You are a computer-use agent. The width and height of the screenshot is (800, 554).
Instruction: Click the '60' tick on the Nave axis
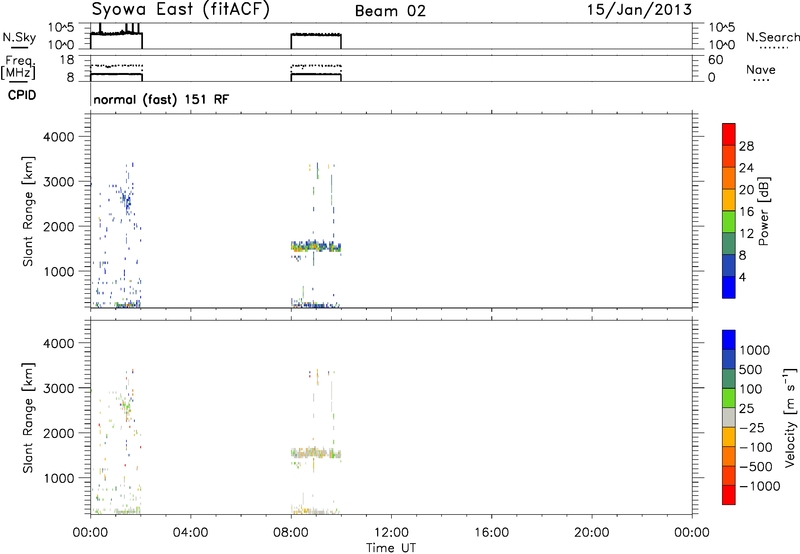716,60
